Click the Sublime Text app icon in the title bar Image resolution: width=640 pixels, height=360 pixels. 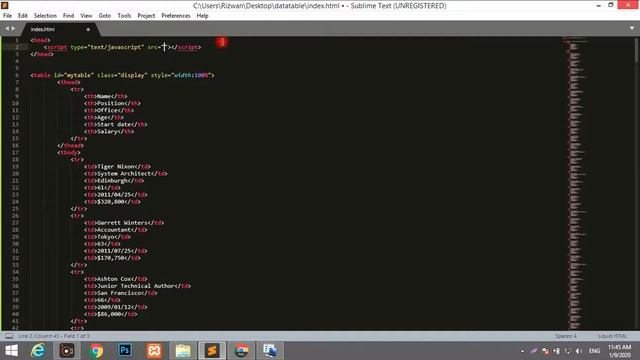(5, 5)
